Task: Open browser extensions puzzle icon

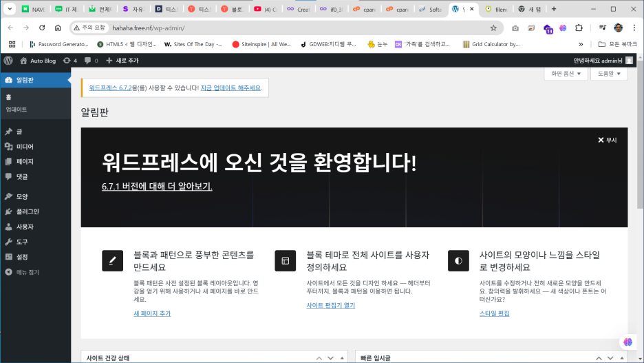Action: pos(579,28)
